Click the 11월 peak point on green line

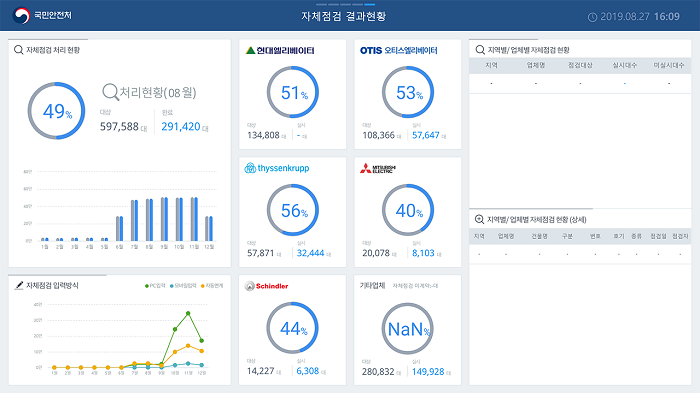[x=188, y=314]
